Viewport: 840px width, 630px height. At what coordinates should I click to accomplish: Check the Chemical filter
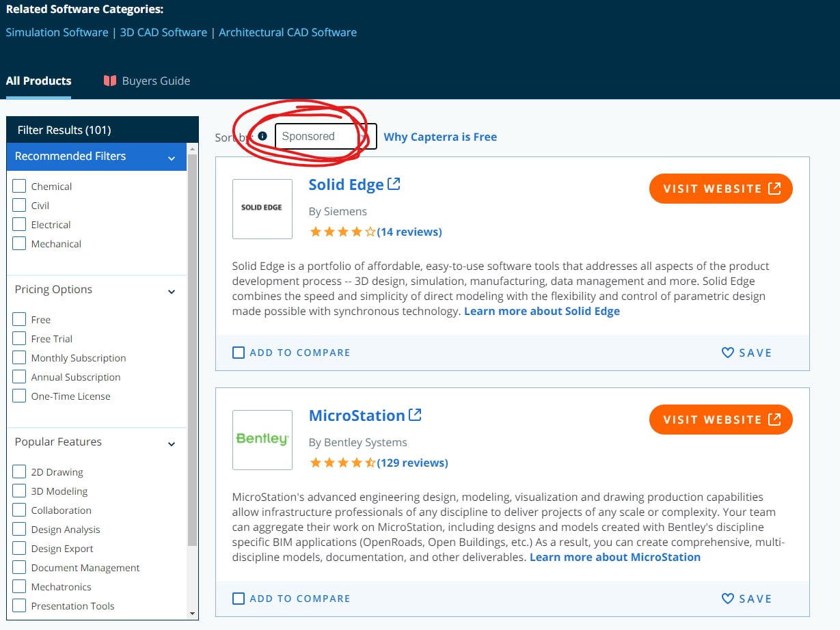(x=19, y=186)
